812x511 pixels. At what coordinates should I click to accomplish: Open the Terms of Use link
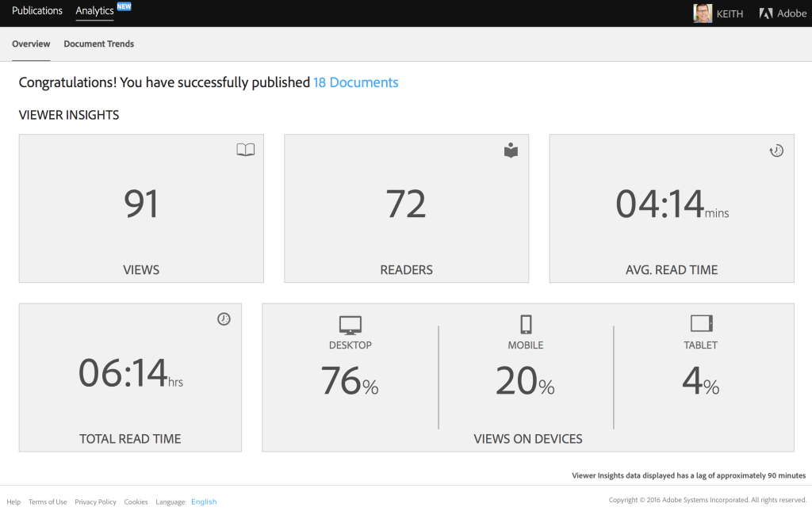(x=48, y=501)
